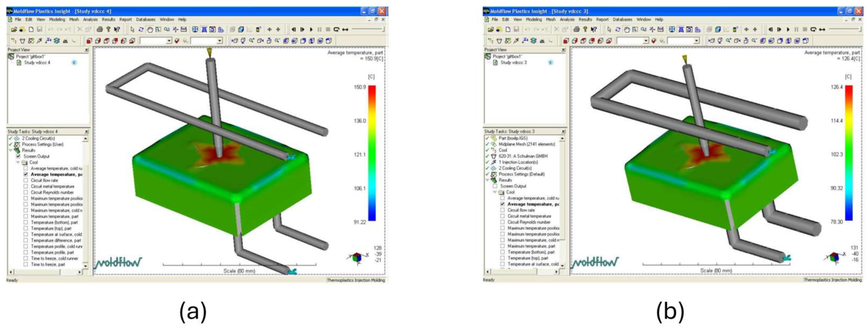Click the Injection Location tool icon in Study vdccc 4 toolbar
Image resolution: width=868 pixels, height=332 pixels.
coord(39,41)
